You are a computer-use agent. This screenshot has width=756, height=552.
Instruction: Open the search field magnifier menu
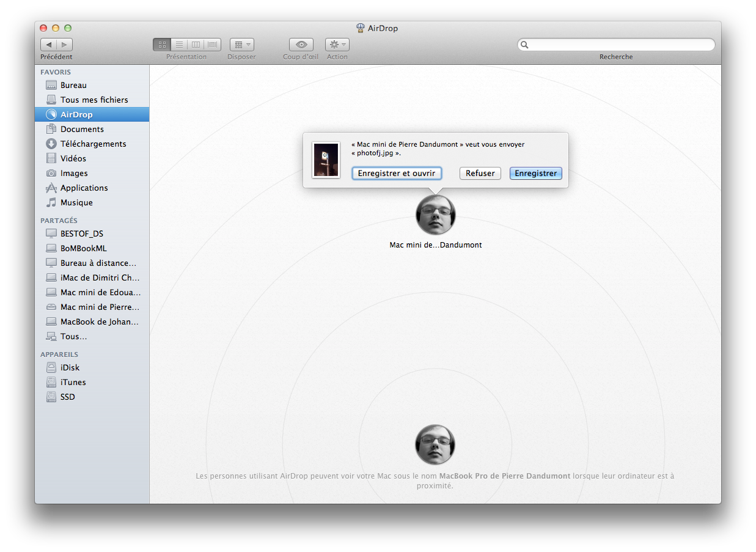tap(524, 45)
